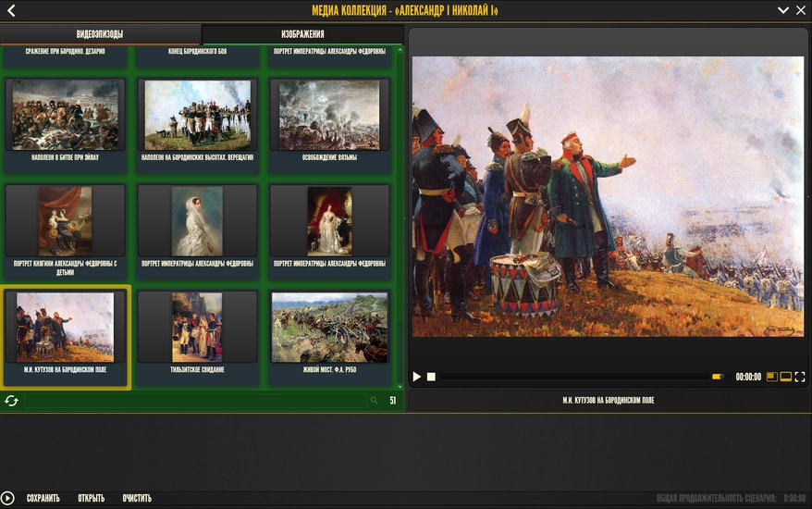Viewport: 812px width, 509px height.
Task: Click the Очистить button
Action: (137, 499)
